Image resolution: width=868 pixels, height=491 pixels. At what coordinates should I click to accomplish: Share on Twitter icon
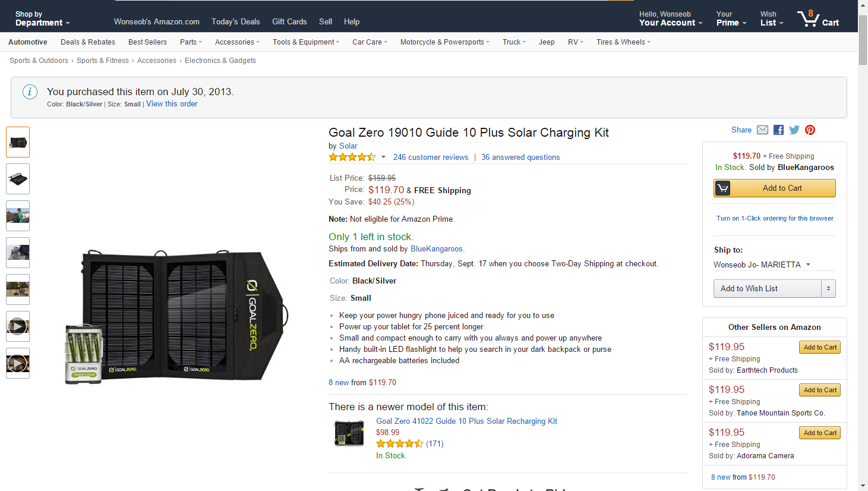coord(794,130)
